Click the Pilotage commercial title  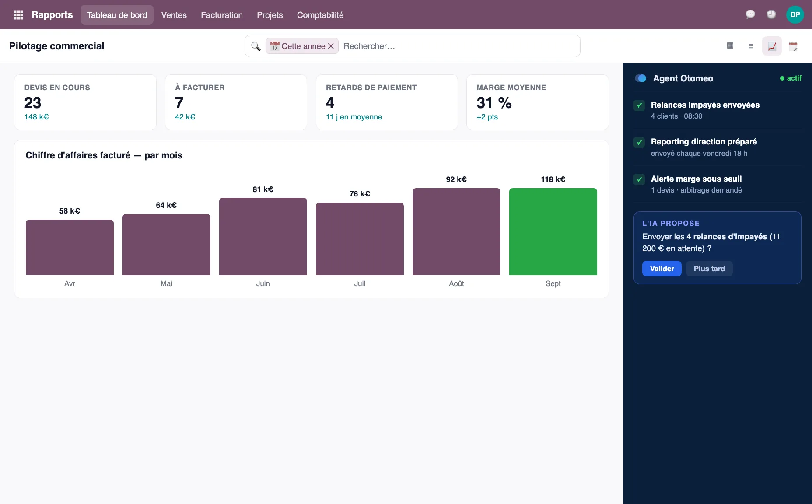[57, 46]
